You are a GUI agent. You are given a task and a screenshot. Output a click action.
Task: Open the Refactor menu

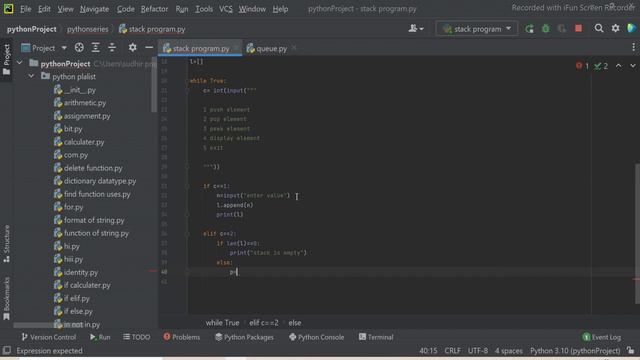(x=154, y=9)
